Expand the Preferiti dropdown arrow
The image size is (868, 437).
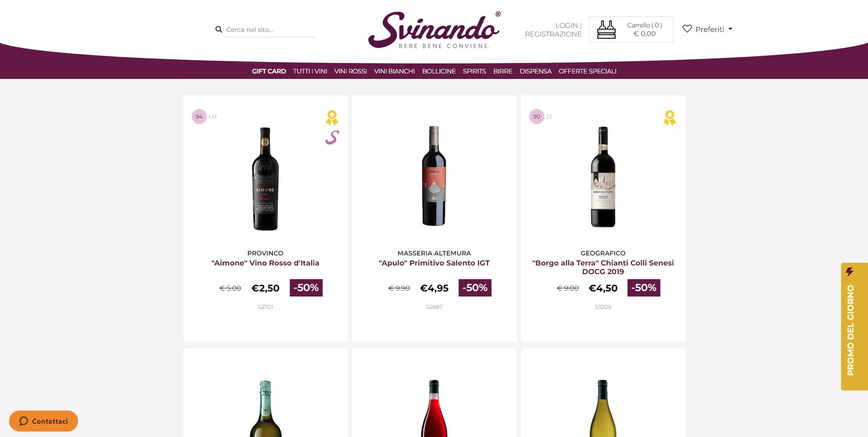click(x=730, y=29)
